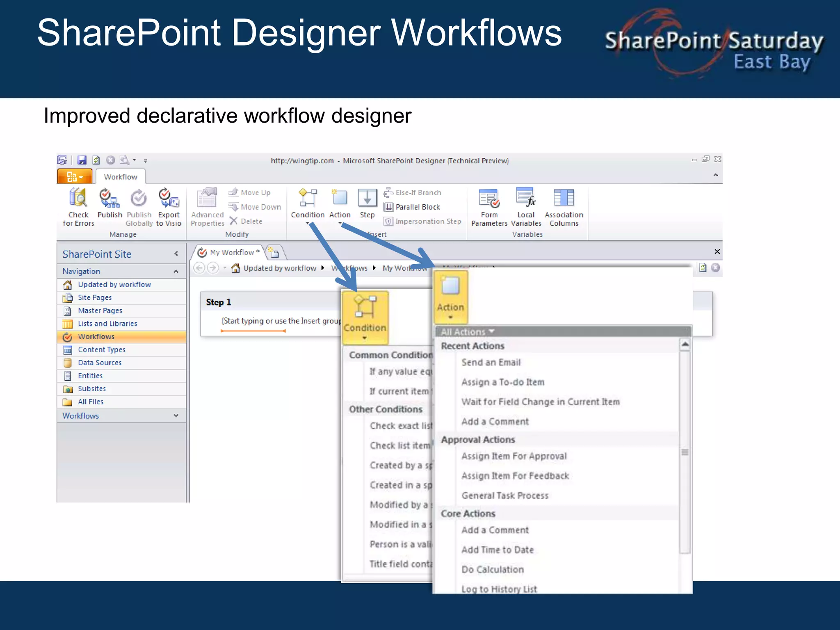Choose Send an Email action
Viewport: 840px width, 630px height.
(x=491, y=363)
